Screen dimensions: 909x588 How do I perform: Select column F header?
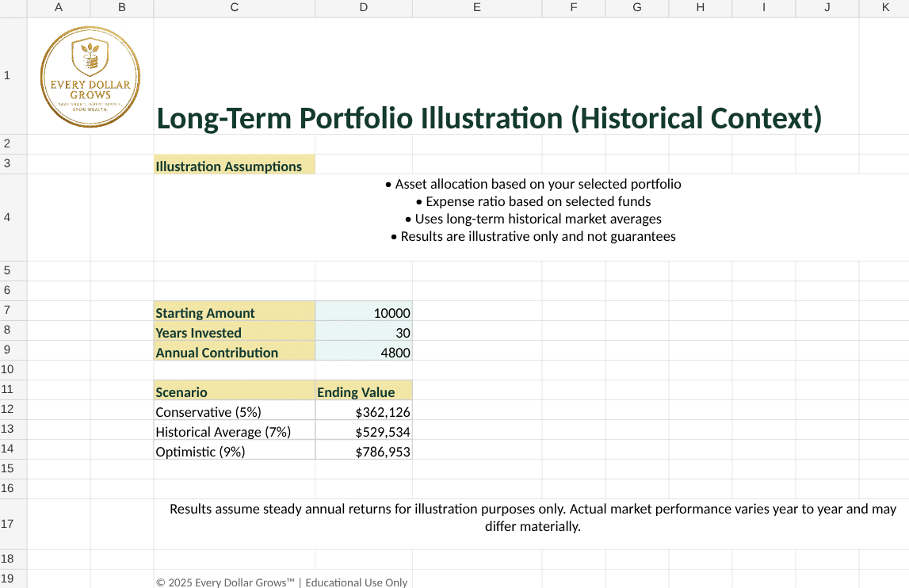[x=573, y=8]
